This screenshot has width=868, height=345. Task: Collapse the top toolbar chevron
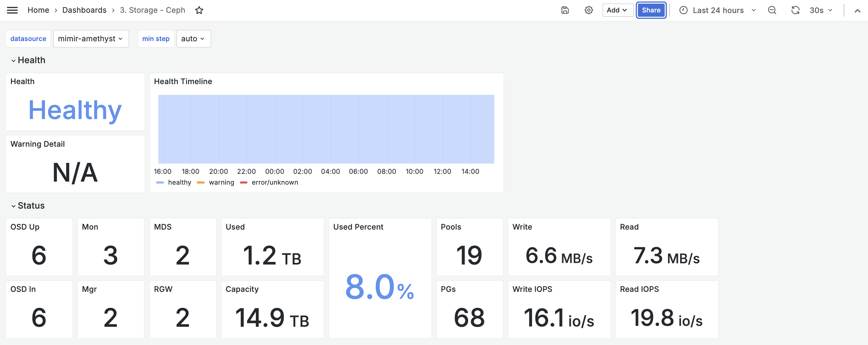coord(857,10)
